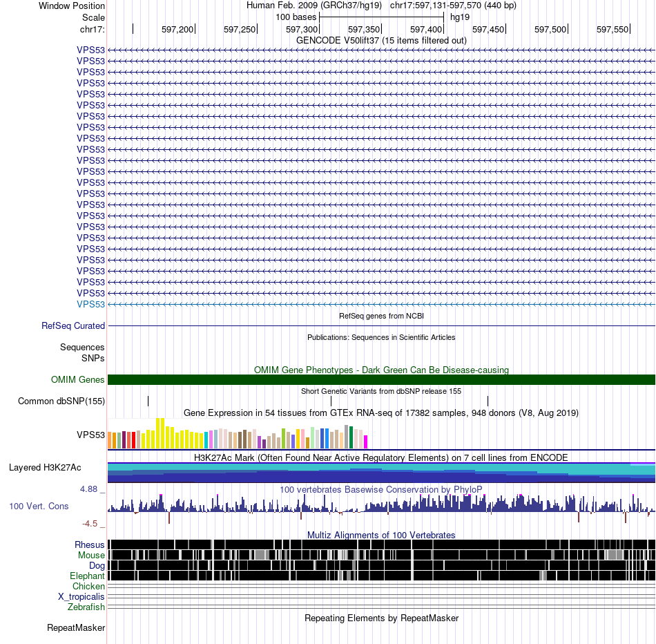This screenshot has width=656, height=644.
Task: Open Multiz Alignments of 100 Vertebrates title
Action: tap(381, 535)
